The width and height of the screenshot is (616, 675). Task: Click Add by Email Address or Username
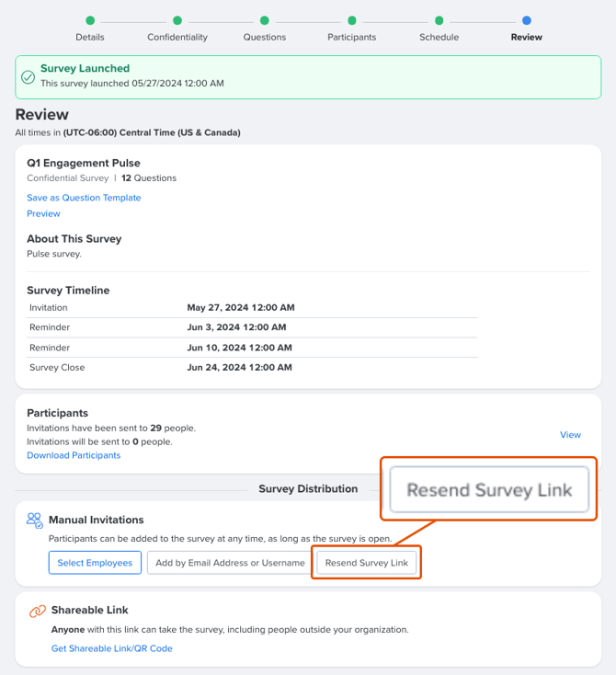(x=230, y=563)
